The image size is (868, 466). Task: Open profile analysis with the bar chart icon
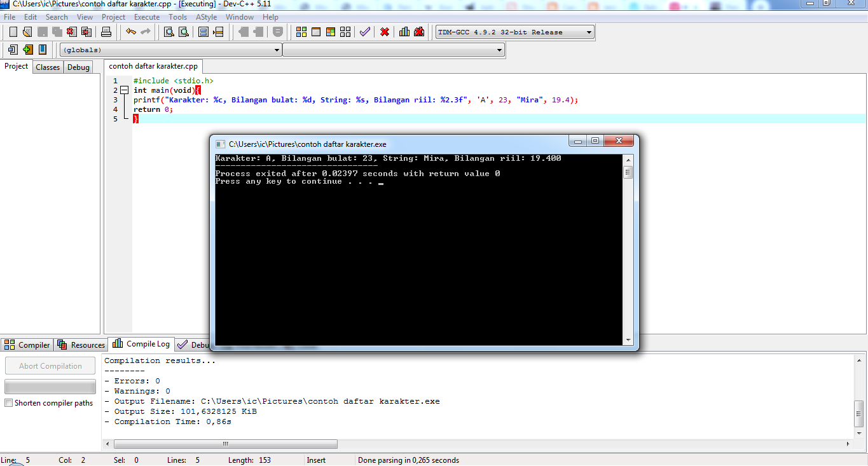click(404, 32)
